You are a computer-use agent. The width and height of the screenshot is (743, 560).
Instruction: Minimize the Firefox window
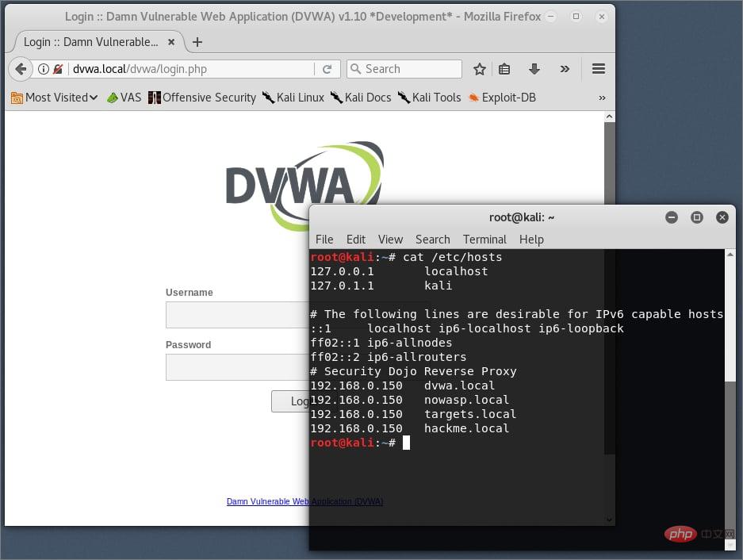(550, 17)
